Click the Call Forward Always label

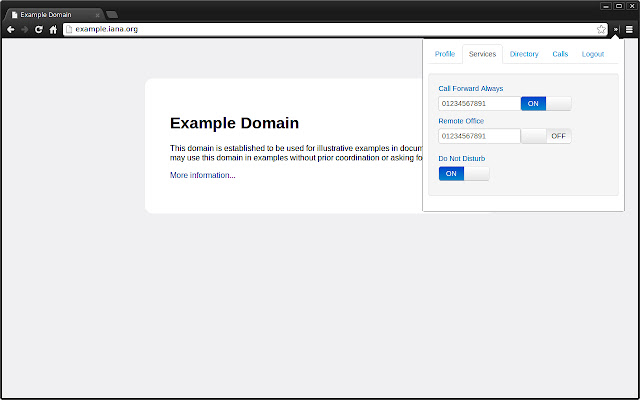pyautogui.click(x=471, y=89)
